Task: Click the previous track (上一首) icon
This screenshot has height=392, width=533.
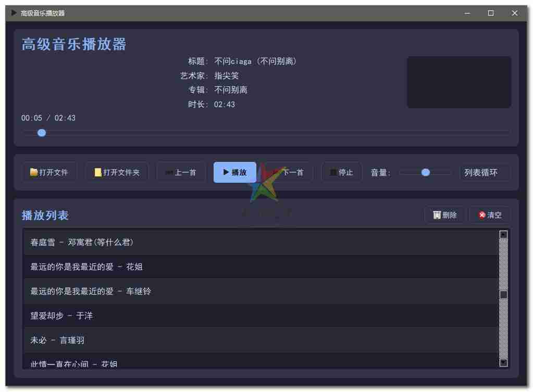Action: (170, 172)
